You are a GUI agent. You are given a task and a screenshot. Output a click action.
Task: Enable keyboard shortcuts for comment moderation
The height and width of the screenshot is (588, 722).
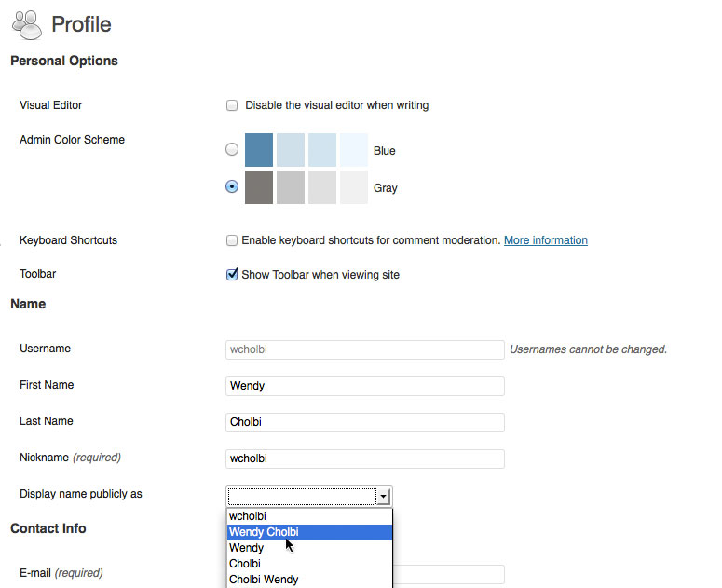[232, 240]
